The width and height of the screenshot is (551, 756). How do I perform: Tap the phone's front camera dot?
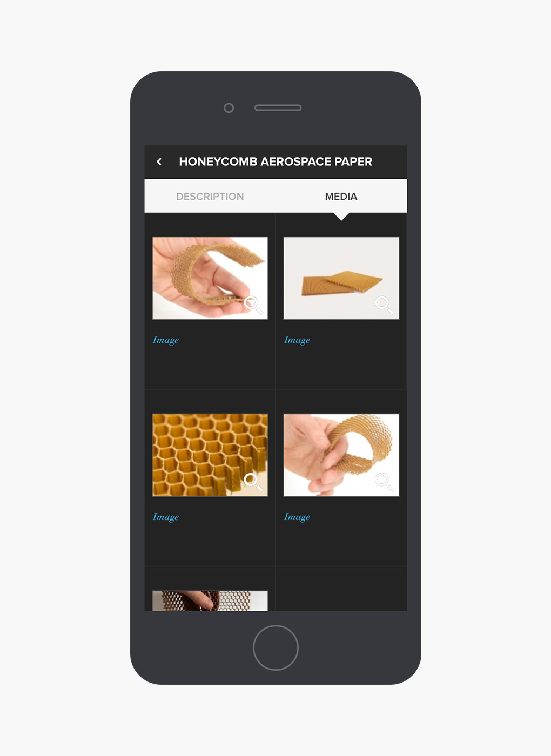(229, 108)
